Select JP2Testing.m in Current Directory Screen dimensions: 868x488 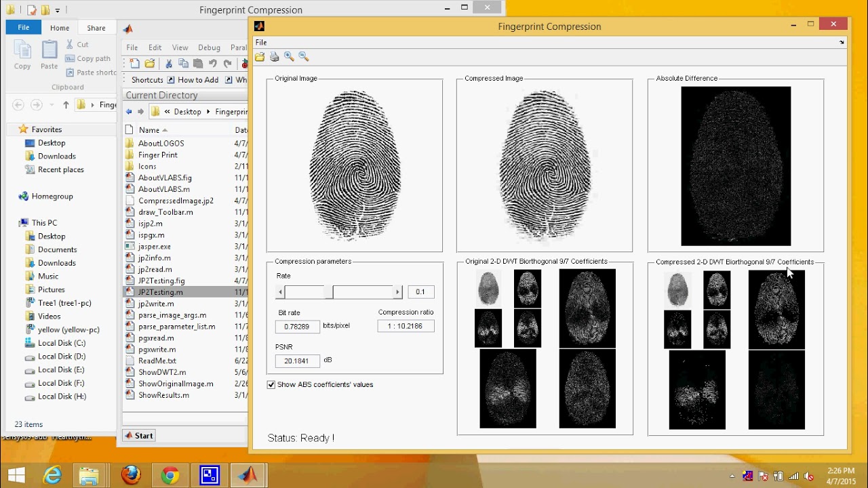tap(160, 292)
